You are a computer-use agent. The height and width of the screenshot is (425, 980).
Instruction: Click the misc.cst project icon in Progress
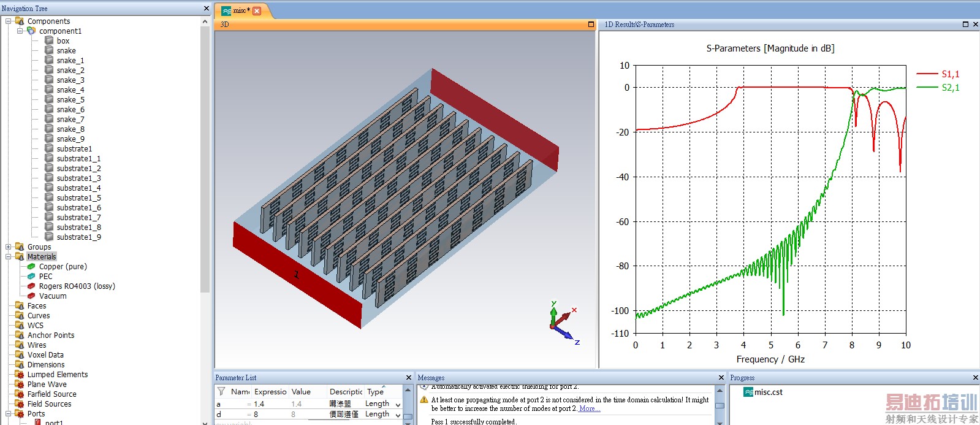[x=748, y=392]
